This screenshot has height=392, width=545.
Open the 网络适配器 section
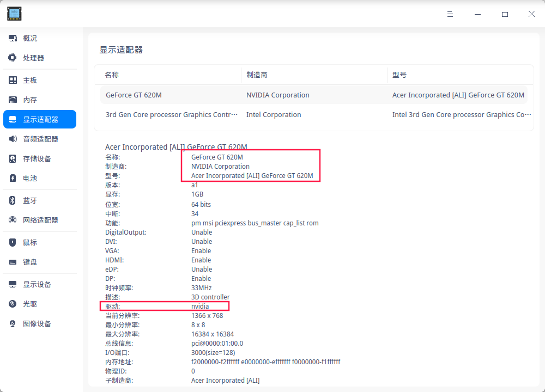[40, 220]
